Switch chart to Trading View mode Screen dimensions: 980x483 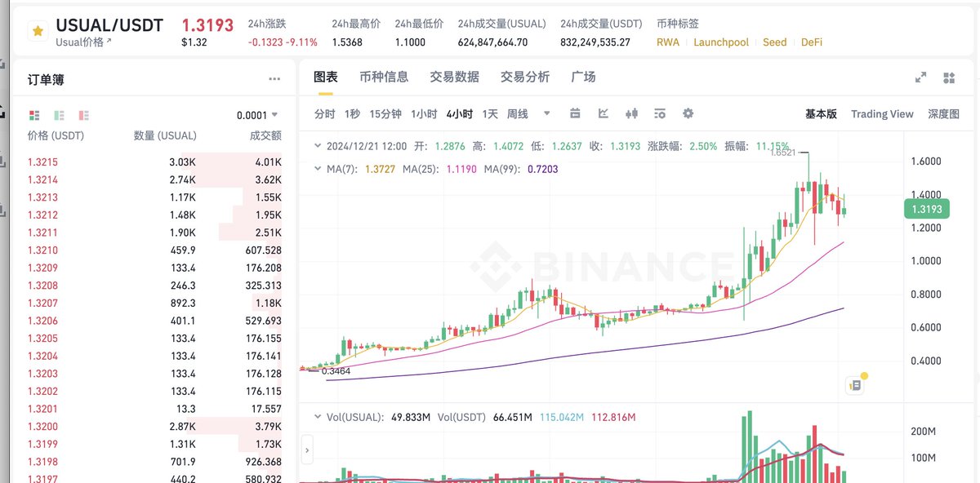(x=882, y=113)
